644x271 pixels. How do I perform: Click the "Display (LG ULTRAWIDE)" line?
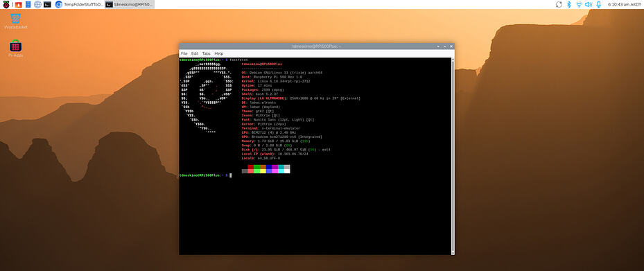pyautogui.click(x=302, y=98)
